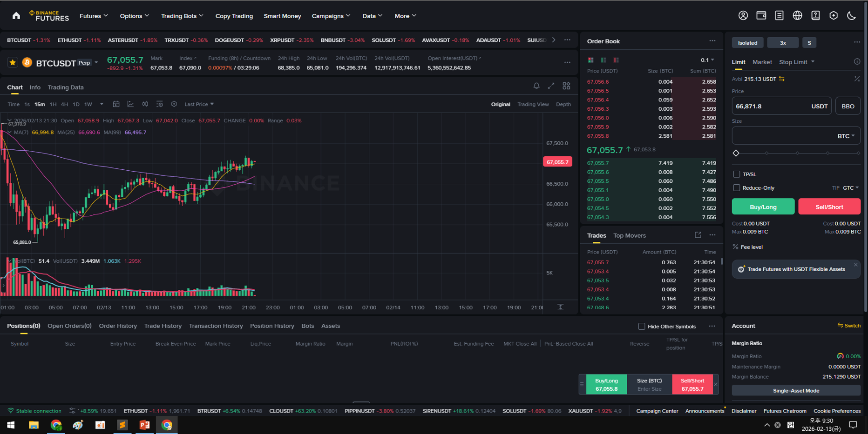Open candlestick chart type icon

(145, 104)
